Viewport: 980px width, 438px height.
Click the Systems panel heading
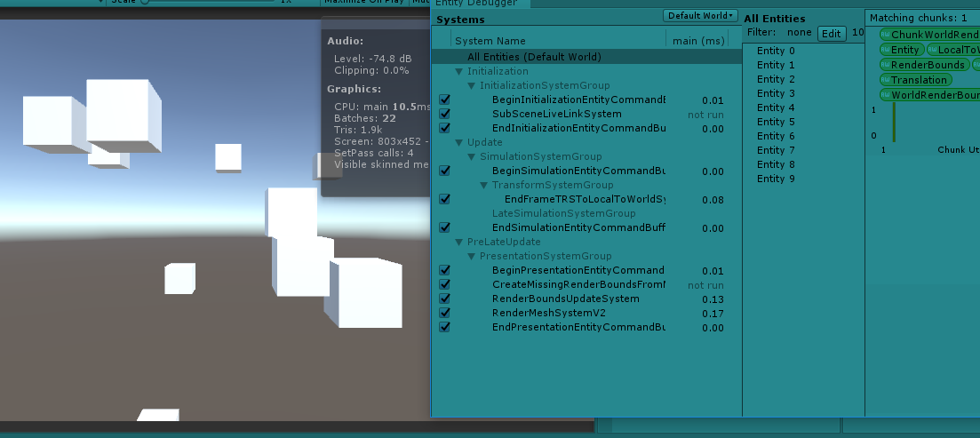pyautogui.click(x=460, y=20)
